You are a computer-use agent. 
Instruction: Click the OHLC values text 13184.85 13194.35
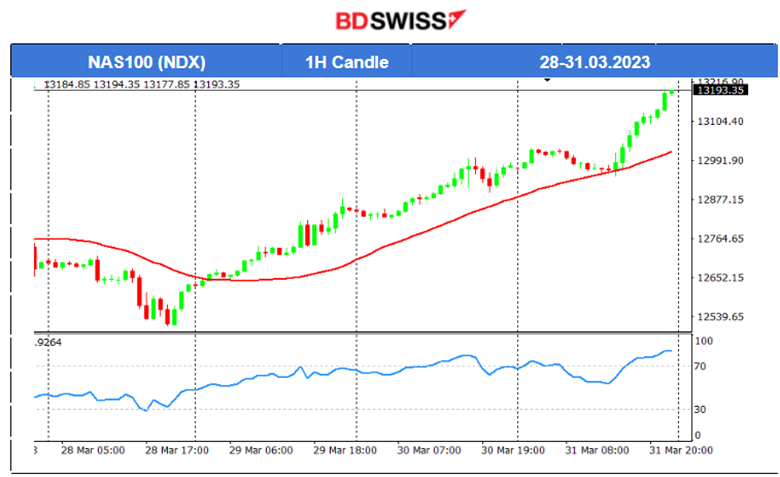click(x=142, y=85)
